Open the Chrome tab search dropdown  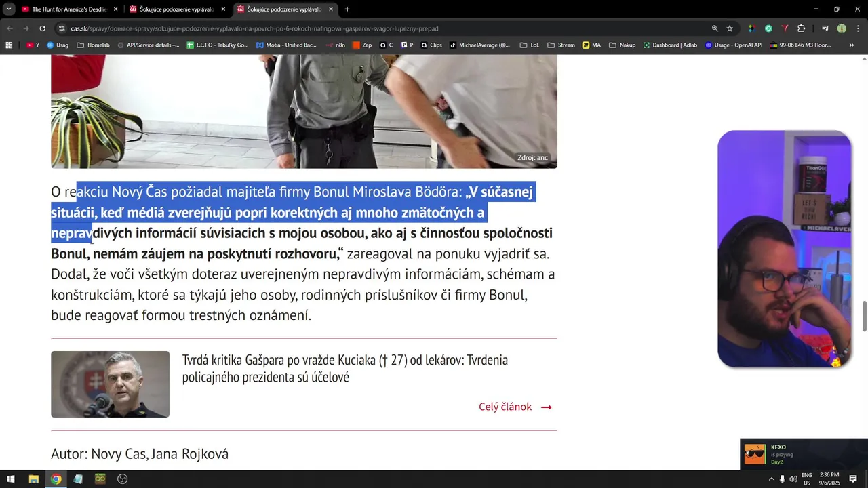(9, 9)
